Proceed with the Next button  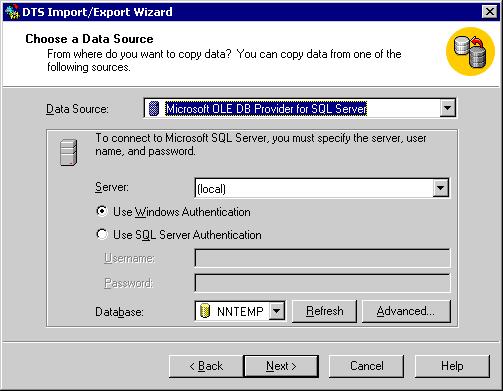point(281,366)
